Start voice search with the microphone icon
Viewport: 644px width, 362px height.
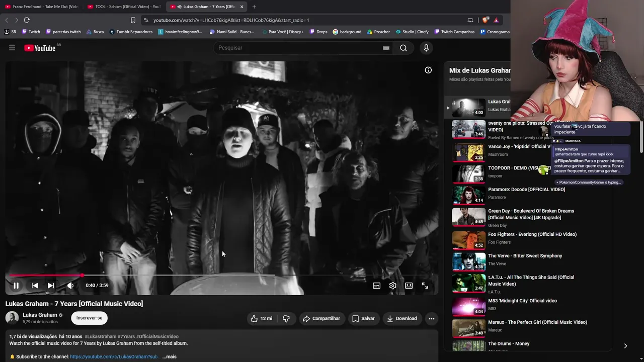point(426,48)
